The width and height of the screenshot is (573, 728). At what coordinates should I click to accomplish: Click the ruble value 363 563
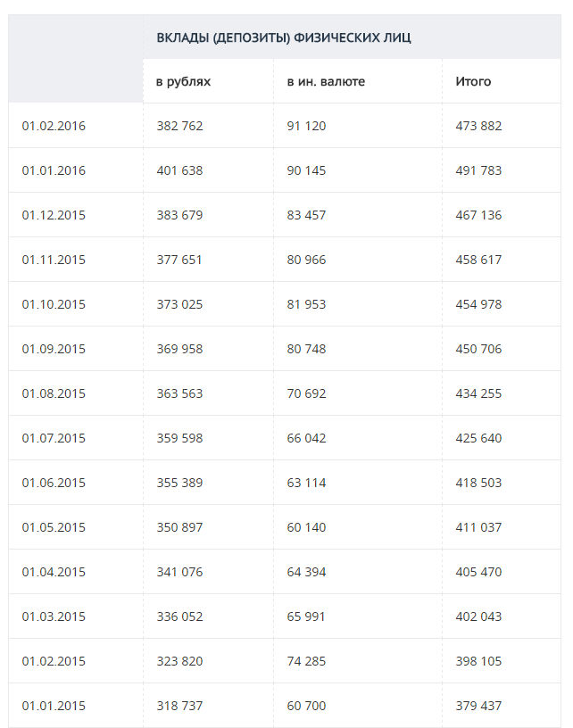(179, 393)
